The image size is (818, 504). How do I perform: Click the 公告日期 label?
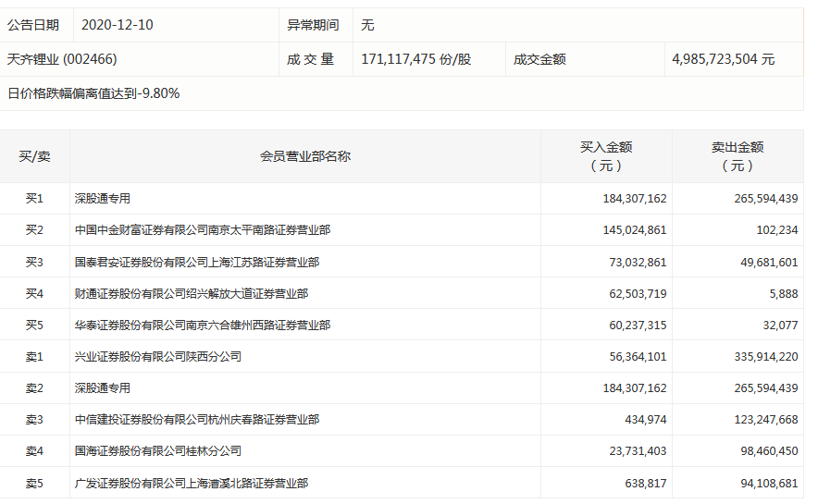point(33,25)
